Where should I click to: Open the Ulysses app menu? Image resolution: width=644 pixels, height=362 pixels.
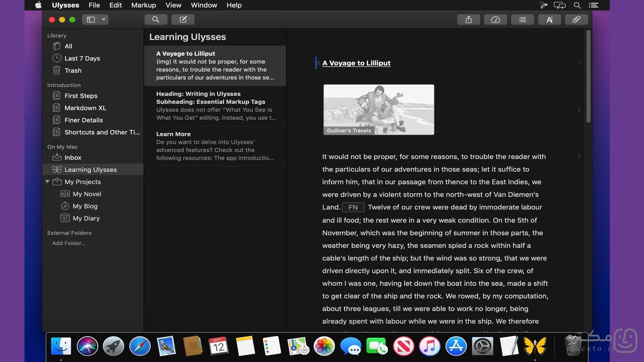point(65,5)
